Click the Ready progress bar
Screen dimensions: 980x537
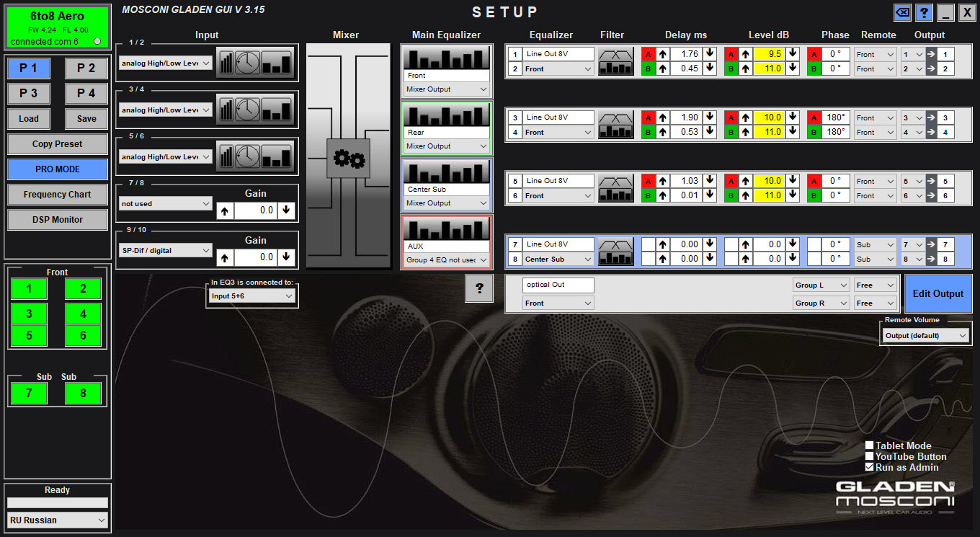tap(58, 502)
